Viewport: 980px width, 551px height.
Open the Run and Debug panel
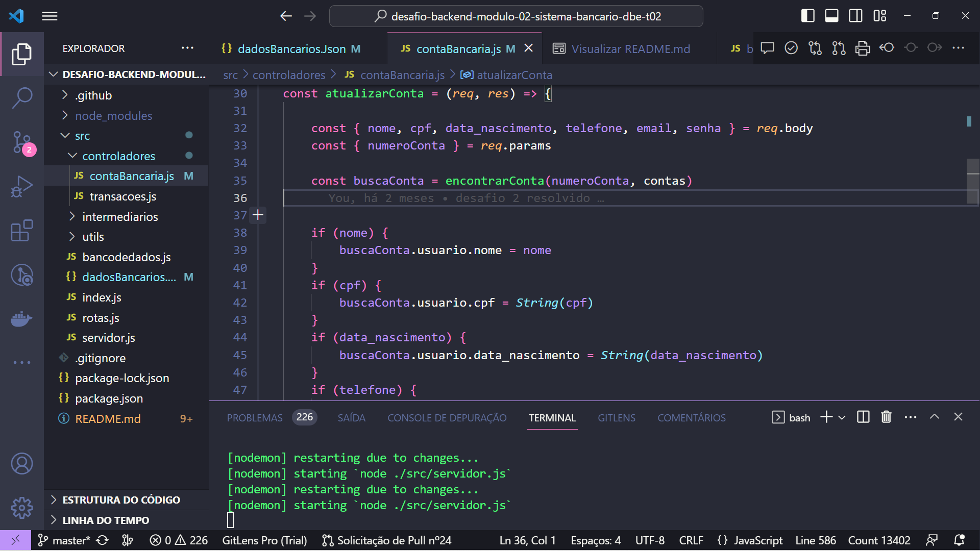click(x=22, y=187)
